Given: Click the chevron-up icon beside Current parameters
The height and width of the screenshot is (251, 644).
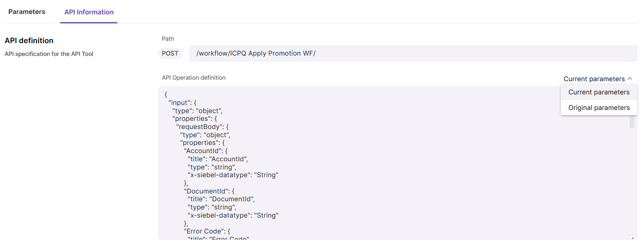Looking at the screenshot, I should [630, 78].
